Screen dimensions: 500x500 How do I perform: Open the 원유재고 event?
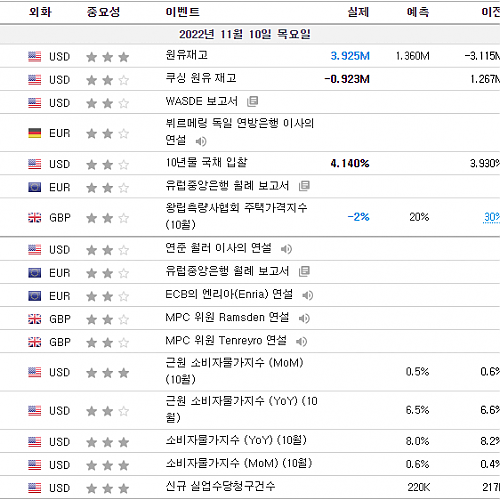point(187,55)
